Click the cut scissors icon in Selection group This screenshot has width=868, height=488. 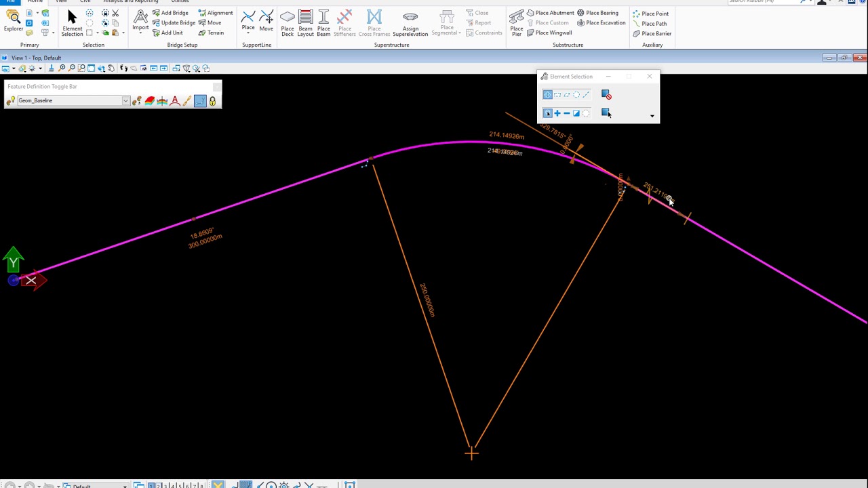click(115, 14)
